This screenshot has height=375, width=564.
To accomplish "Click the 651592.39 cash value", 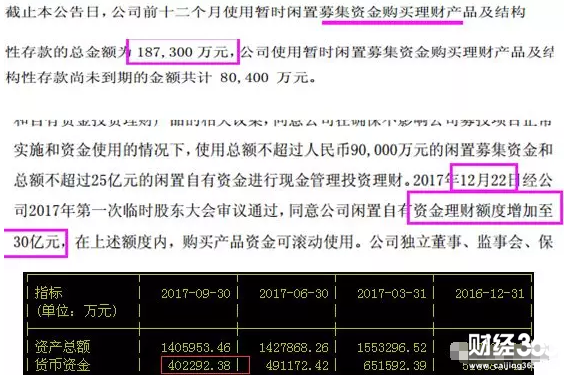I will [395, 366].
